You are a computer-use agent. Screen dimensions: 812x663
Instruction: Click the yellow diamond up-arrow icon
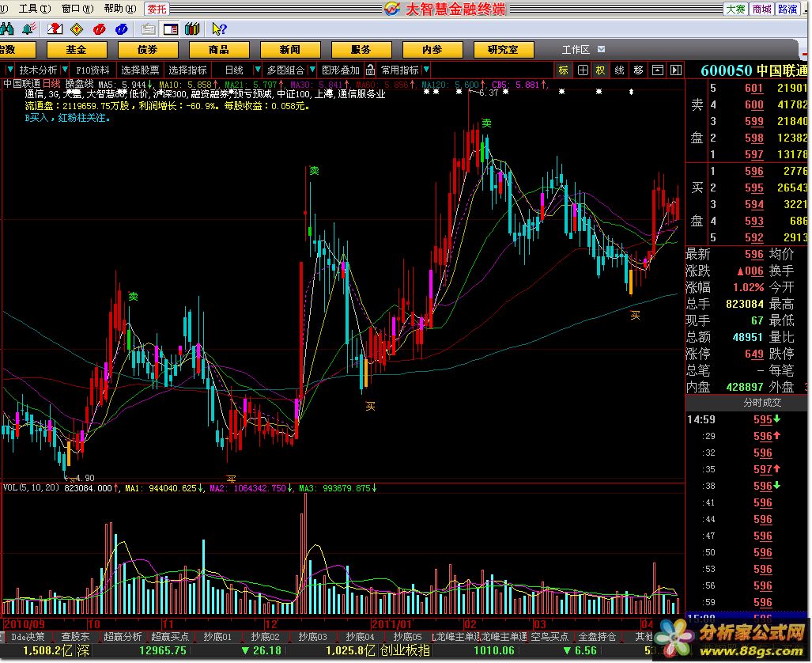point(77,29)
